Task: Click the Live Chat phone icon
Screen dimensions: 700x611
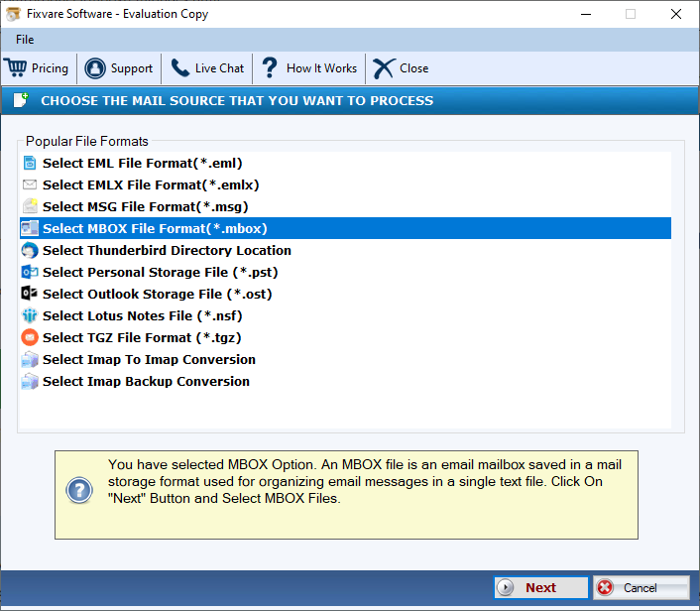Action: pyautogui.click(x=179, y=68)
